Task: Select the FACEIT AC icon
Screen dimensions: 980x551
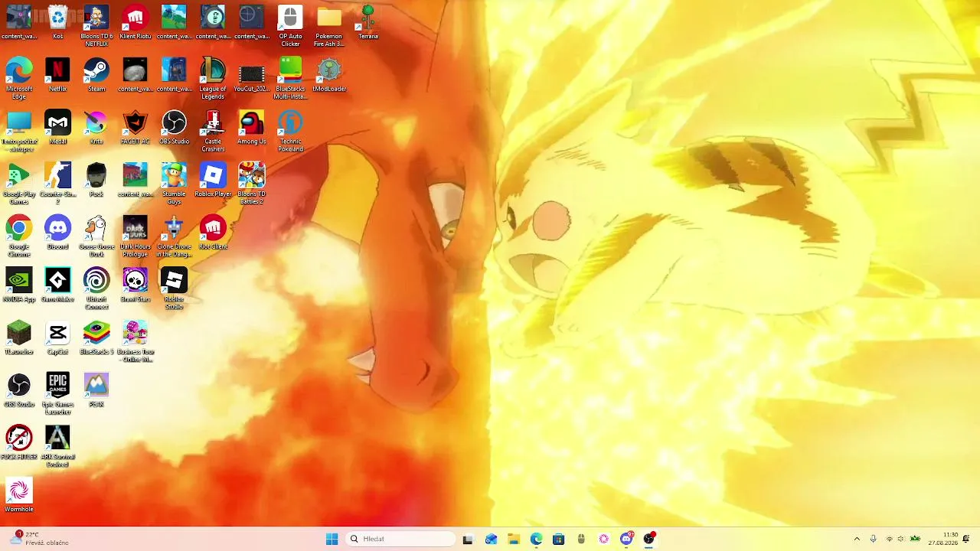Action: click(136, 128)
